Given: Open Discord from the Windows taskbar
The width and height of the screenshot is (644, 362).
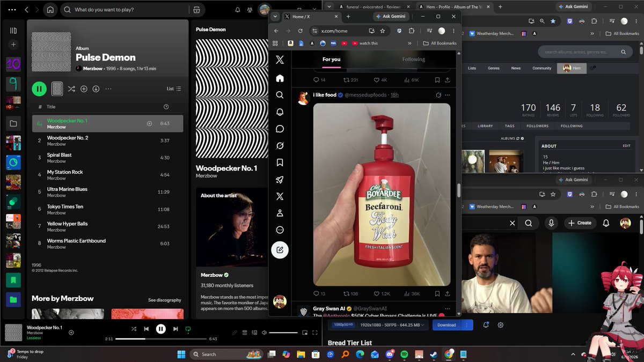Looking at the screenshot, I should tap(389, 354).
